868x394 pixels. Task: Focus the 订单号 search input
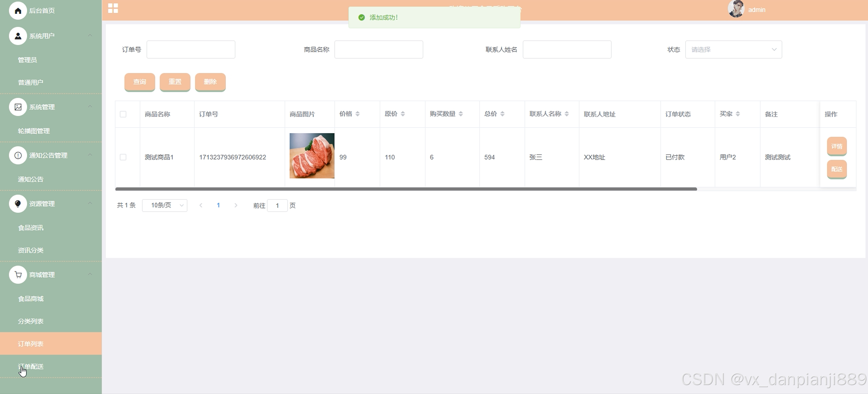pyautogui.click(x=191, y=49)
